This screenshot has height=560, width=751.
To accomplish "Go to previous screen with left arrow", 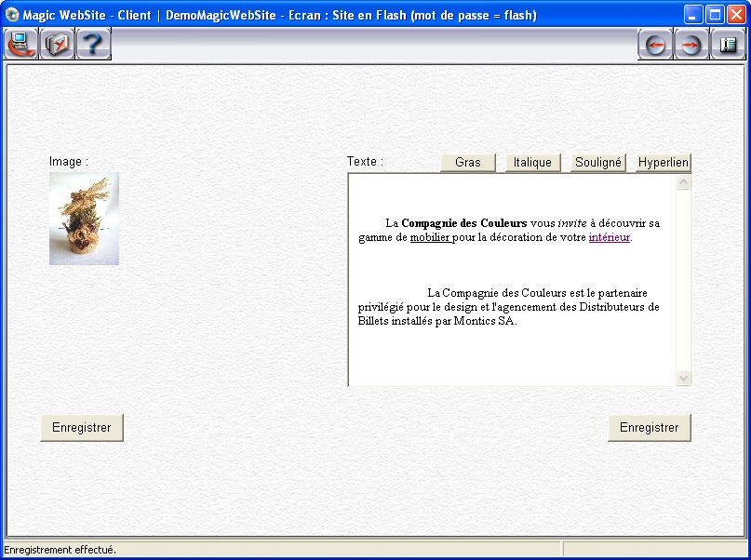I will pos(655,45).
